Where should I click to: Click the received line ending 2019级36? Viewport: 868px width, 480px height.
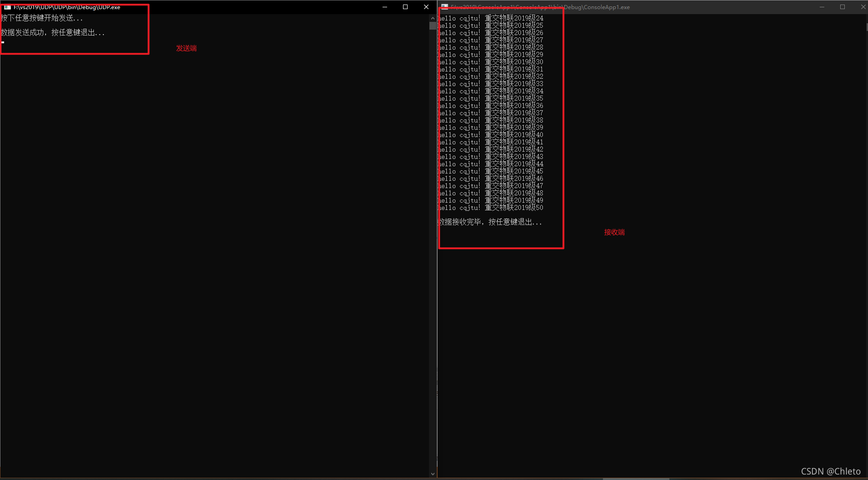[490, 106]
